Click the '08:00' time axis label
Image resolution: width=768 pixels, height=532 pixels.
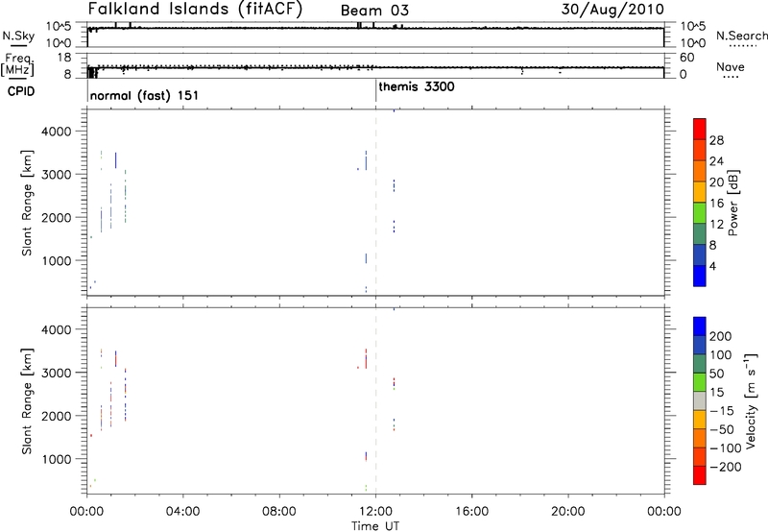279,512
